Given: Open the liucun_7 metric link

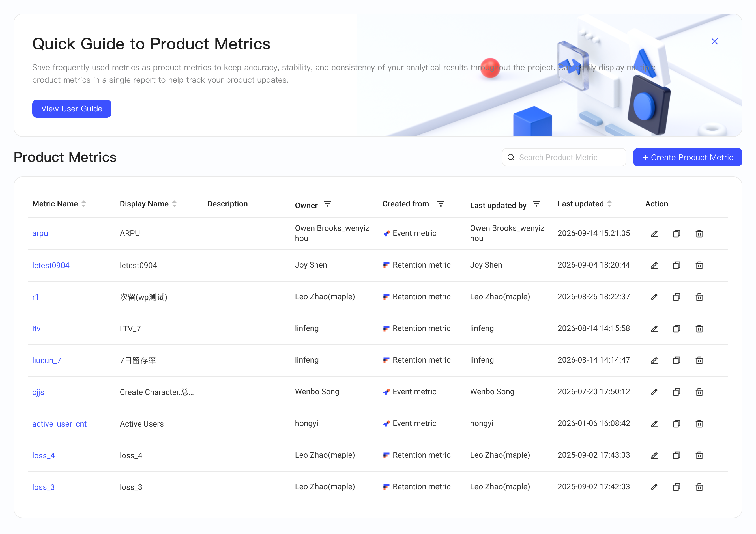Looking at the screenshot, I should (47, 361).
